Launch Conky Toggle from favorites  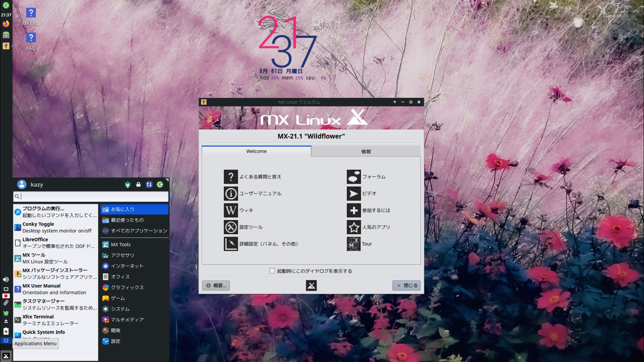click(55, 227)
